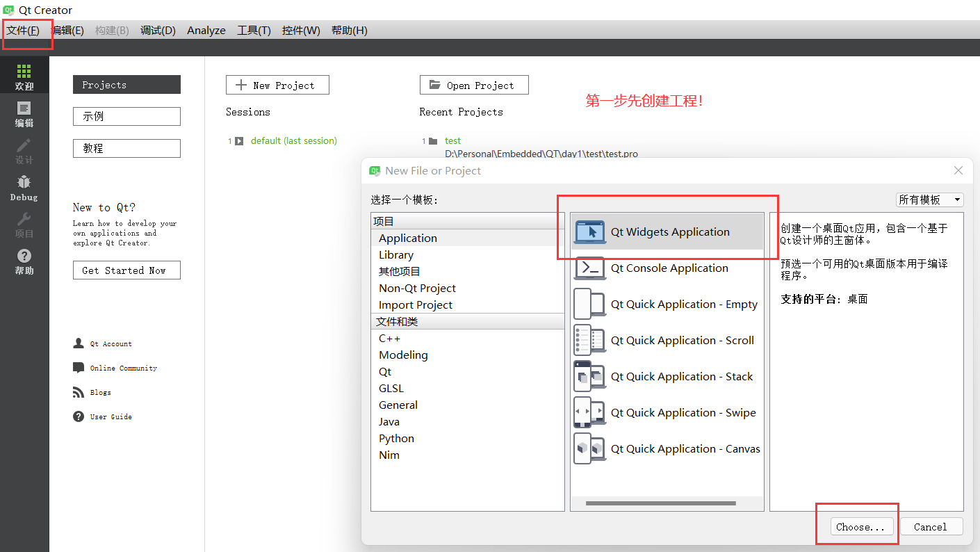Open the Help (帮助) mode in the sidebar
This screenshot has width=980, height=552.
tap(24, 261)
